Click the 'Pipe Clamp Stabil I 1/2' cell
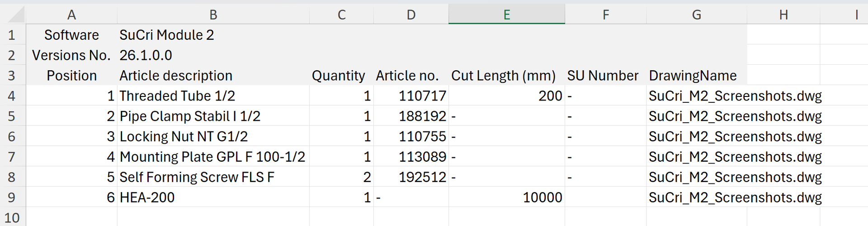 (x=213, y=116)
